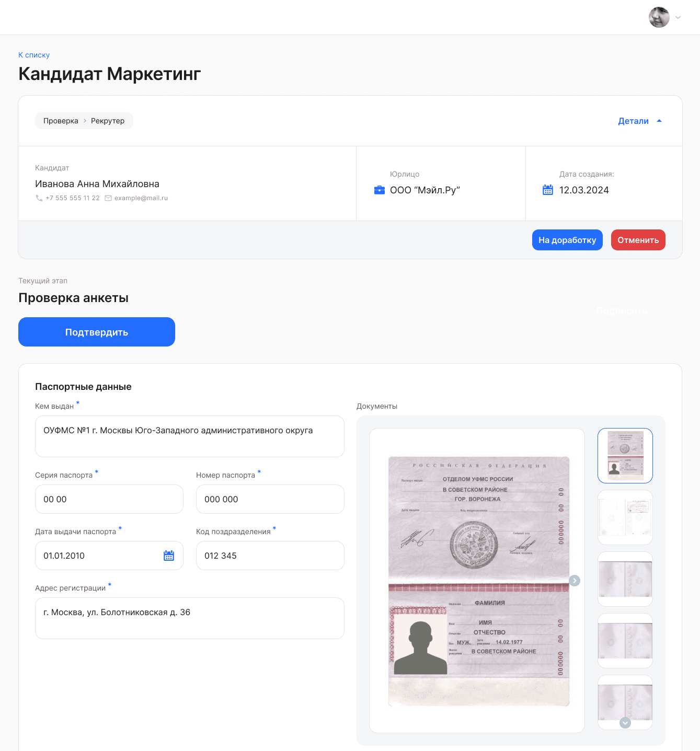Click the Паспортные данные heading

[83, 387]
